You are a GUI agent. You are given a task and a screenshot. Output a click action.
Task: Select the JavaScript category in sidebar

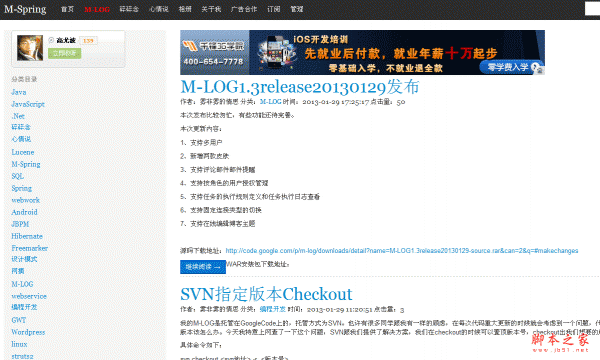pyautogui.click(x=28, y=104)
